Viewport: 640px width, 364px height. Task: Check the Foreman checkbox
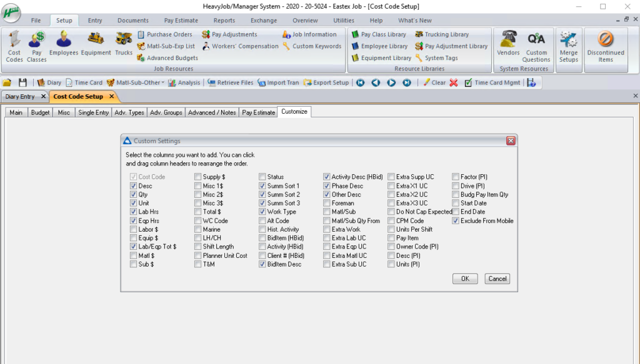326,203
